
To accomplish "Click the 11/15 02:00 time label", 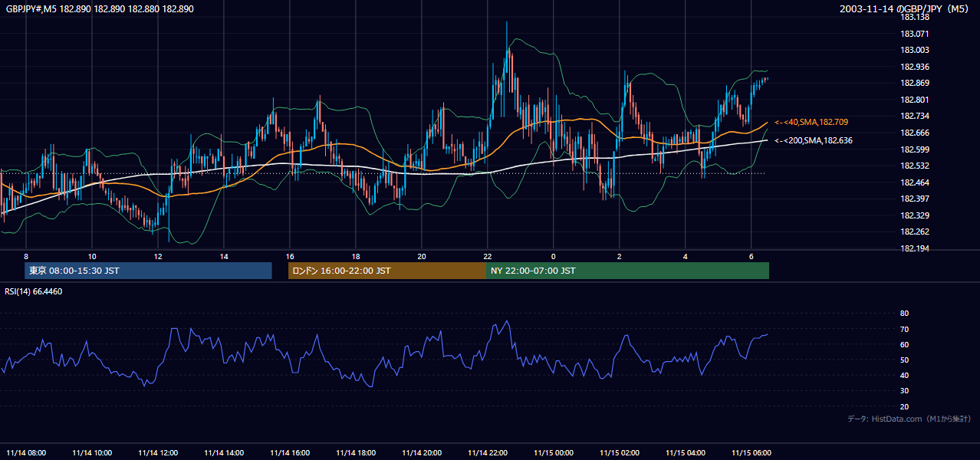I will [x=620, y=452].
